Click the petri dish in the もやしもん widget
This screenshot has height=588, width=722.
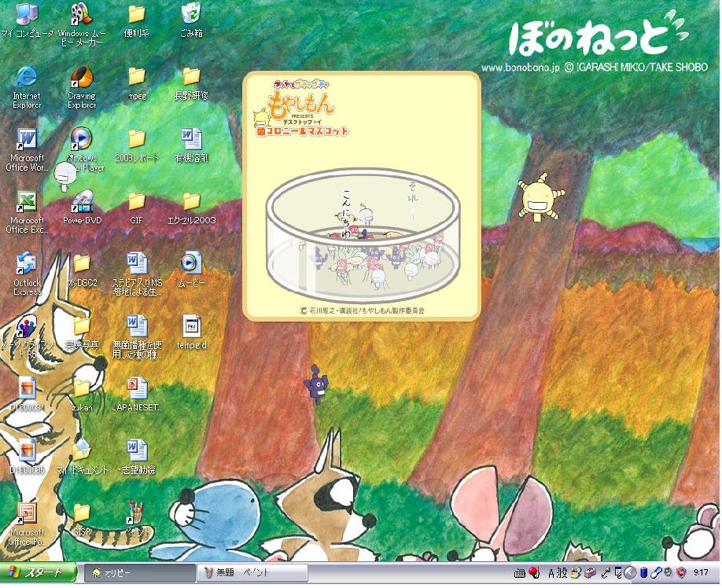(x=363, y=236)
